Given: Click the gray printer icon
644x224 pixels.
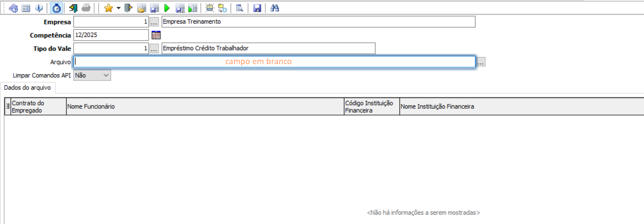Looking at the screenshot, I should (x=86, y=8).
